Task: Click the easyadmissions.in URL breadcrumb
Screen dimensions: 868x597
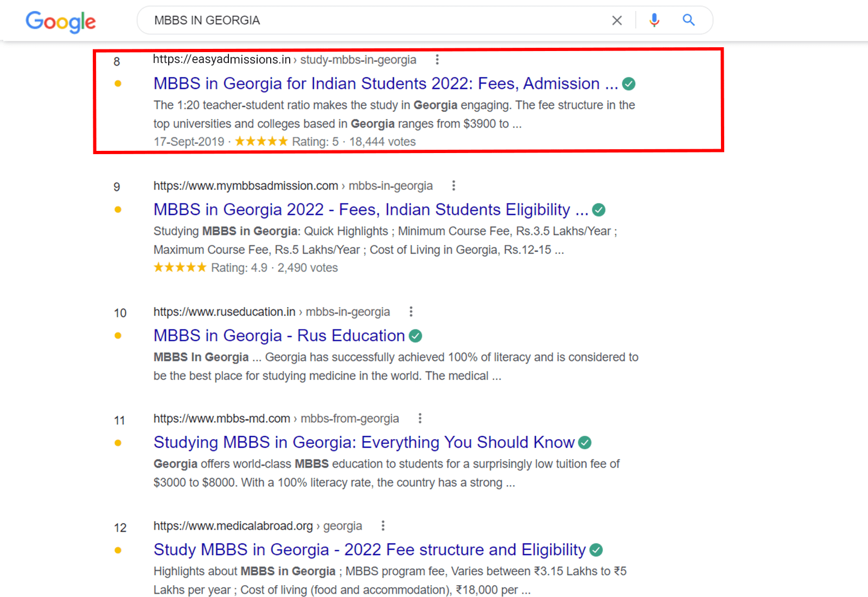Action: (x=284, y=60)
